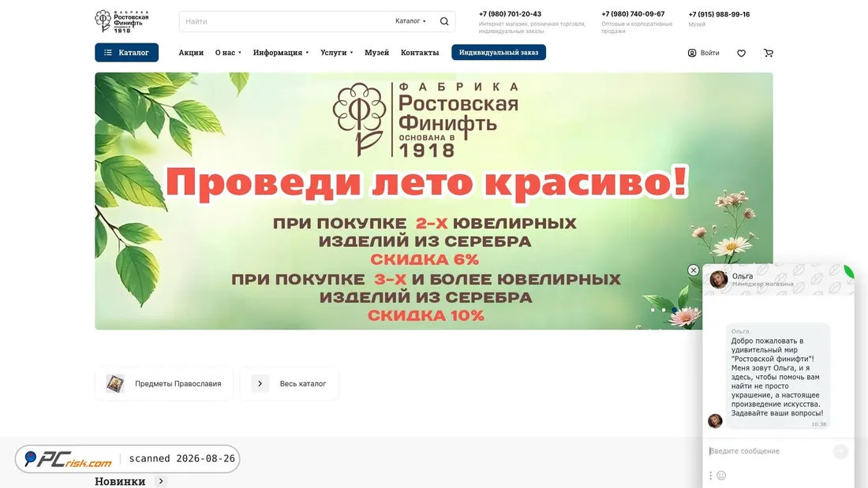868x488 pixels.
Task: Go to Акции page
Action: coord(191,53)
